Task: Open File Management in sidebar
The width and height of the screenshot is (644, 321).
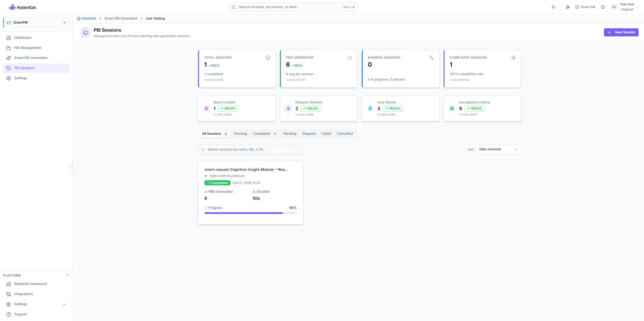Action: click(x=36, y=48)
